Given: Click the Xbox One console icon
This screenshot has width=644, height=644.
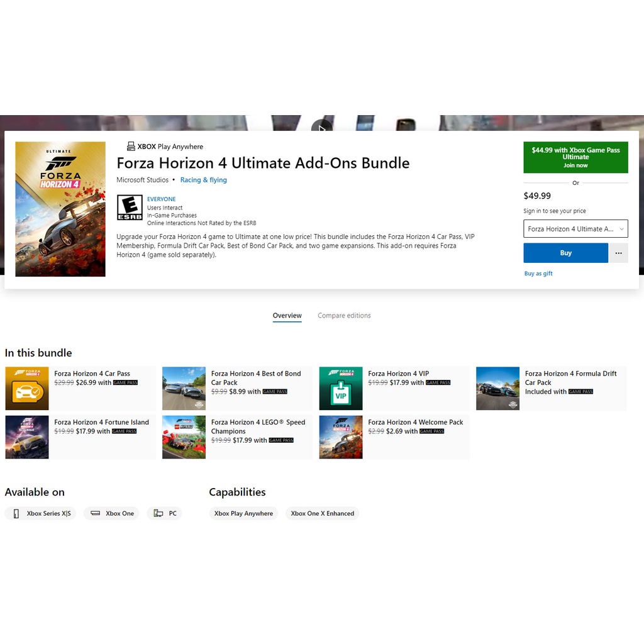Looking at the screenshot, I should (96, 513).
